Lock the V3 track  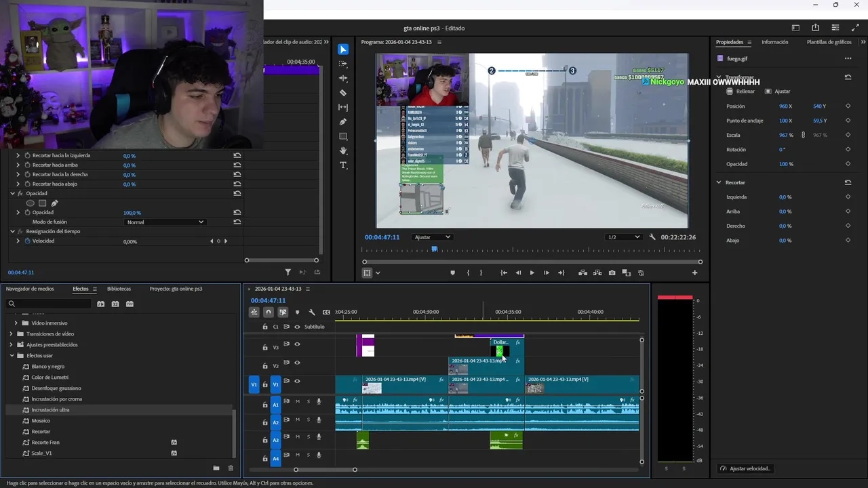[265, 348]
